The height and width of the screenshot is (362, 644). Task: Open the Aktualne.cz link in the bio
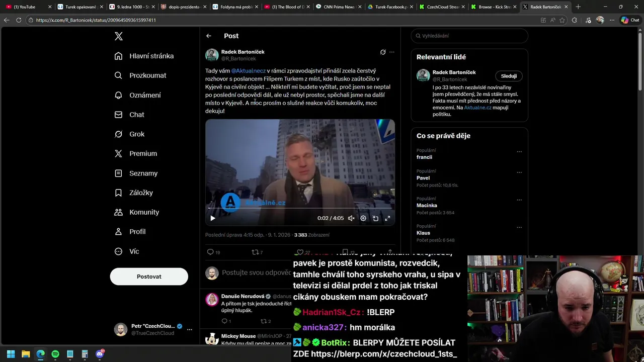coord(478,108)
